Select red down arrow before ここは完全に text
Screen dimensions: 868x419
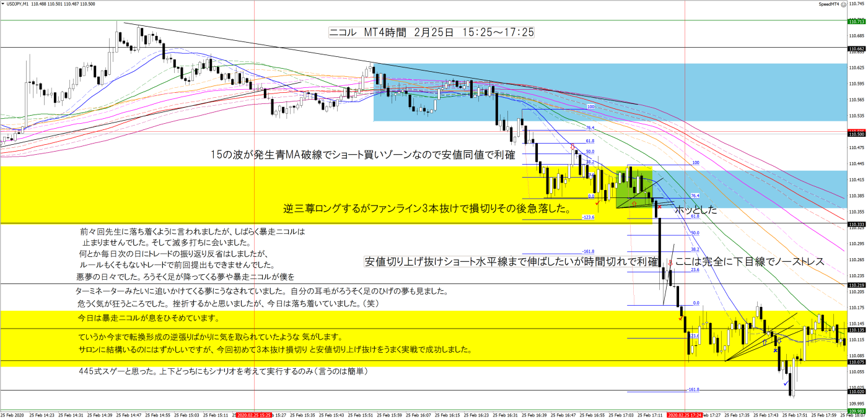(x=670, y=262)
